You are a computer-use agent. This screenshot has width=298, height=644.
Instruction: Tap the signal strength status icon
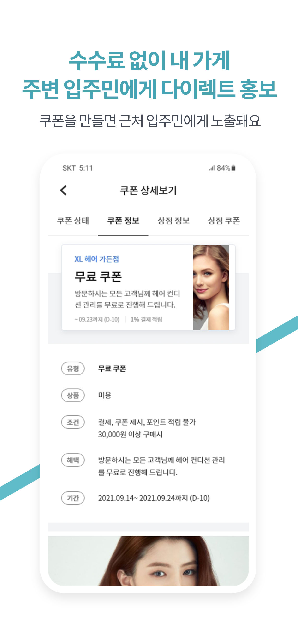tap(212, 168)
